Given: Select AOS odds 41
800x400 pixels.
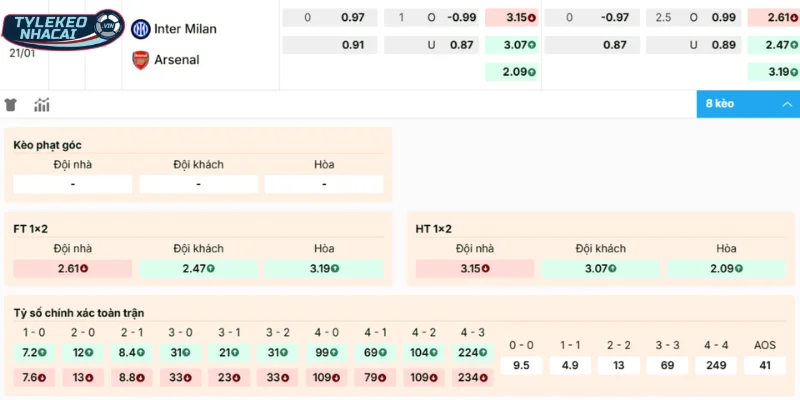Looking at the screenshot, I should [x=765, y=365].
